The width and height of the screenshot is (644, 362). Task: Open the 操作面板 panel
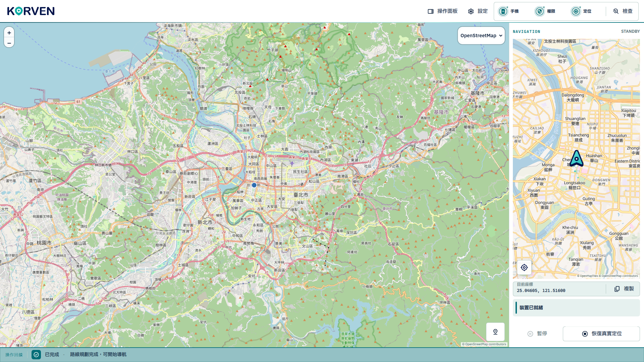(x=442, y=11)
